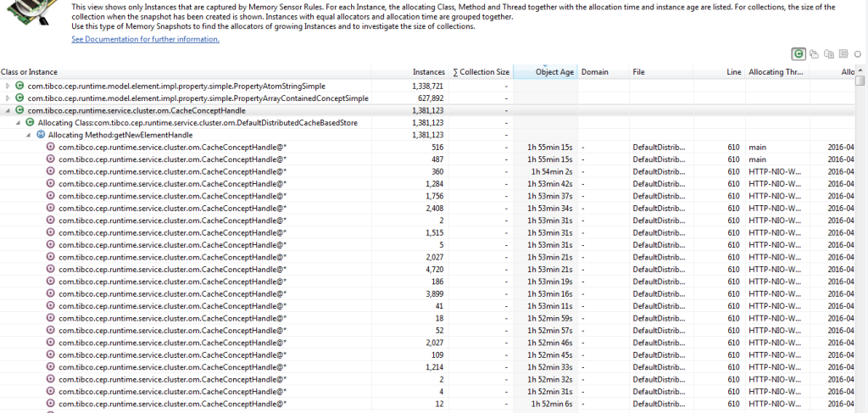
Task: Select the PropertyArrayContainedConceptSimple class name
Action: 198,98
